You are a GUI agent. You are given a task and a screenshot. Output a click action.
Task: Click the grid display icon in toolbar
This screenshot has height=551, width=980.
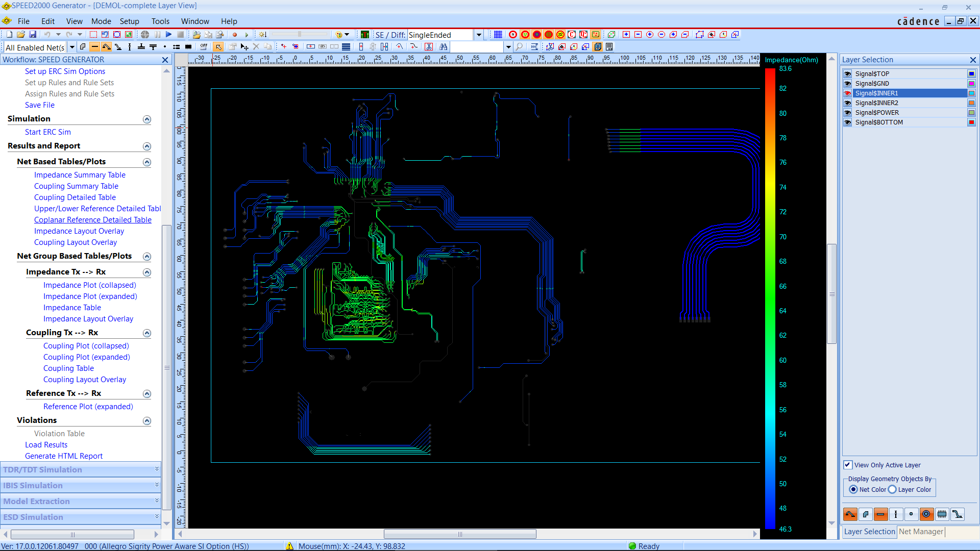498,35
